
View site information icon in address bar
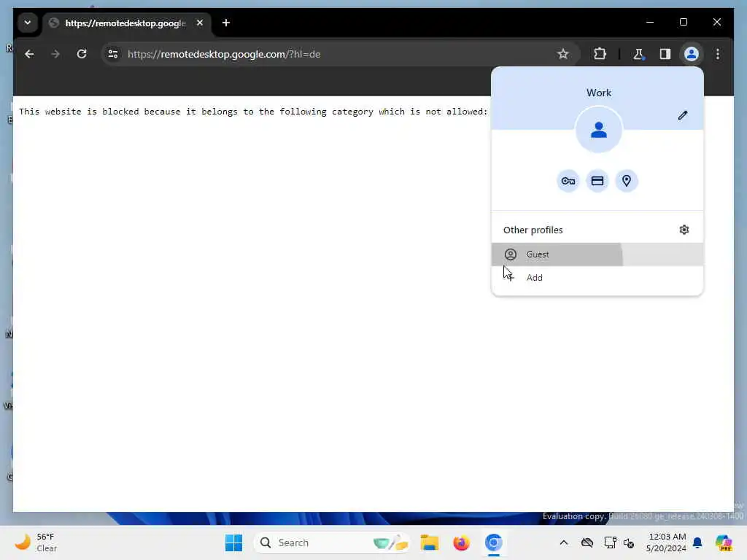pyautogui.click(x=113, y=54)
